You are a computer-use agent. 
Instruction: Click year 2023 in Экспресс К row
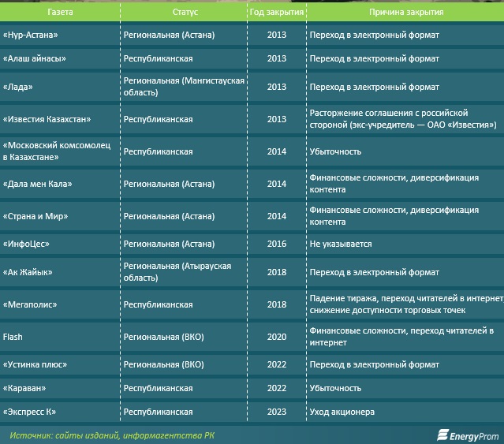click(277, 412)
